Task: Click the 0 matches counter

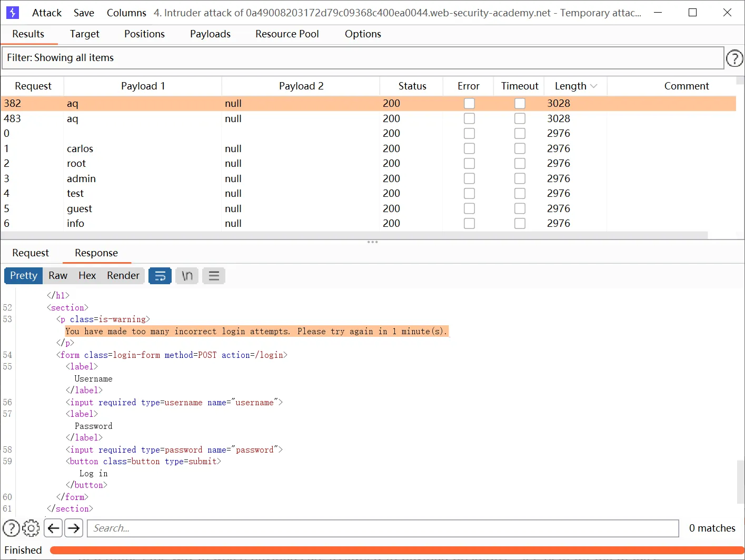Action: (712, 528)
